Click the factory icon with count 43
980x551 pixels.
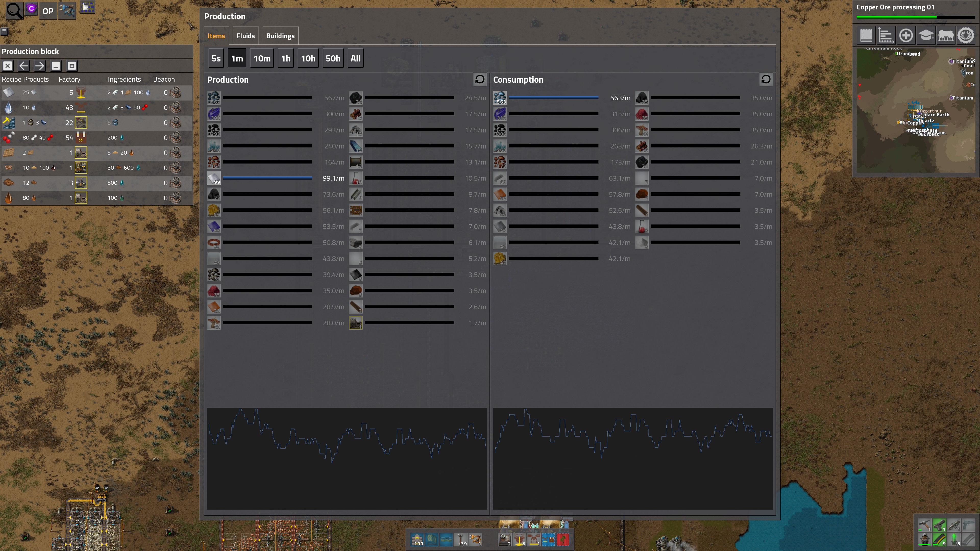(x=81, y=108)
